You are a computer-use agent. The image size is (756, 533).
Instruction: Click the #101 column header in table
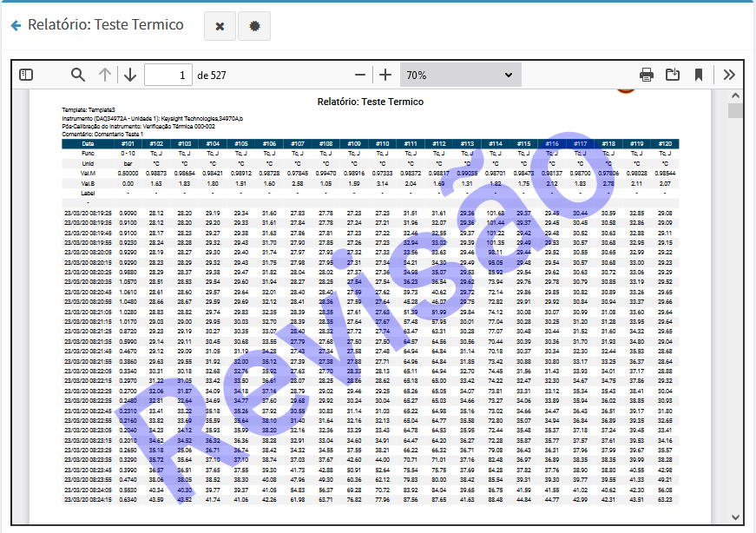click(x=128, y=143)
